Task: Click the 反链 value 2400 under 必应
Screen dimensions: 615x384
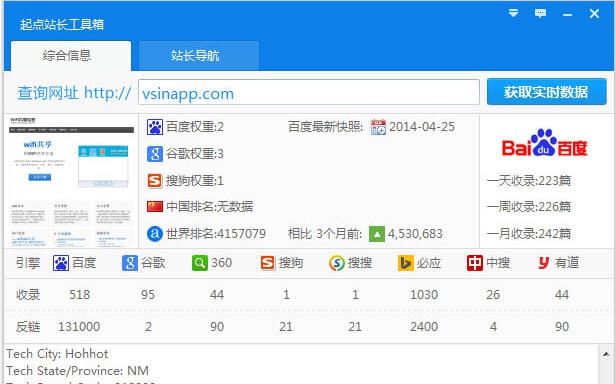Action: tap(424, 326)
